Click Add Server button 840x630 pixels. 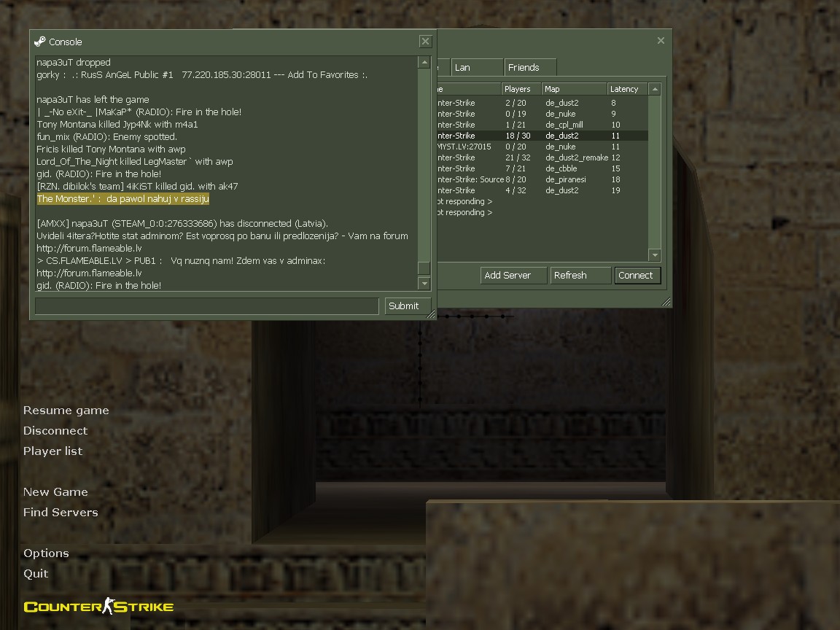point(513,276)
